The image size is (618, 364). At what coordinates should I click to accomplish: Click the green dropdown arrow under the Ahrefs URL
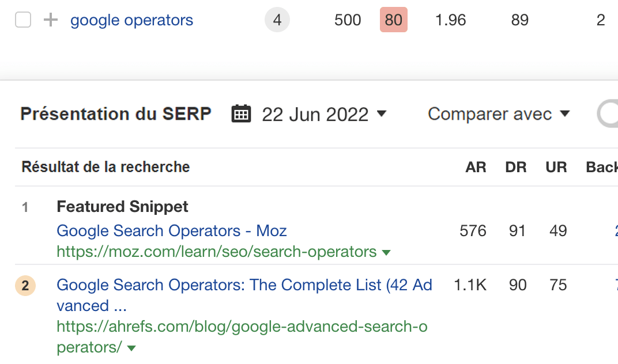tap(131, 348)
